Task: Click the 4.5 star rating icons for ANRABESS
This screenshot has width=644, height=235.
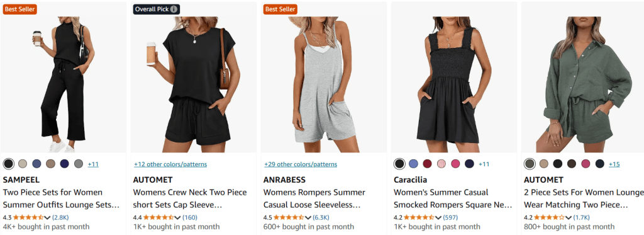Action: [x=289, y=217]
